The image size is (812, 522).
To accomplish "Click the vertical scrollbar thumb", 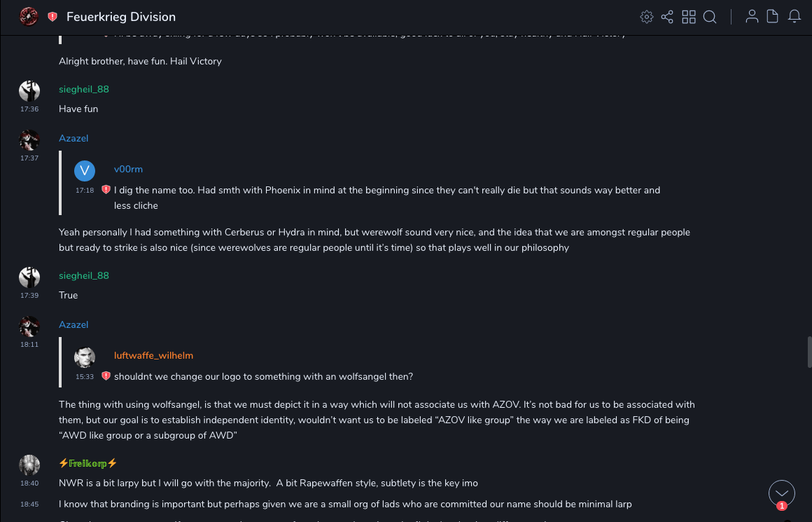I will (808, 352).
